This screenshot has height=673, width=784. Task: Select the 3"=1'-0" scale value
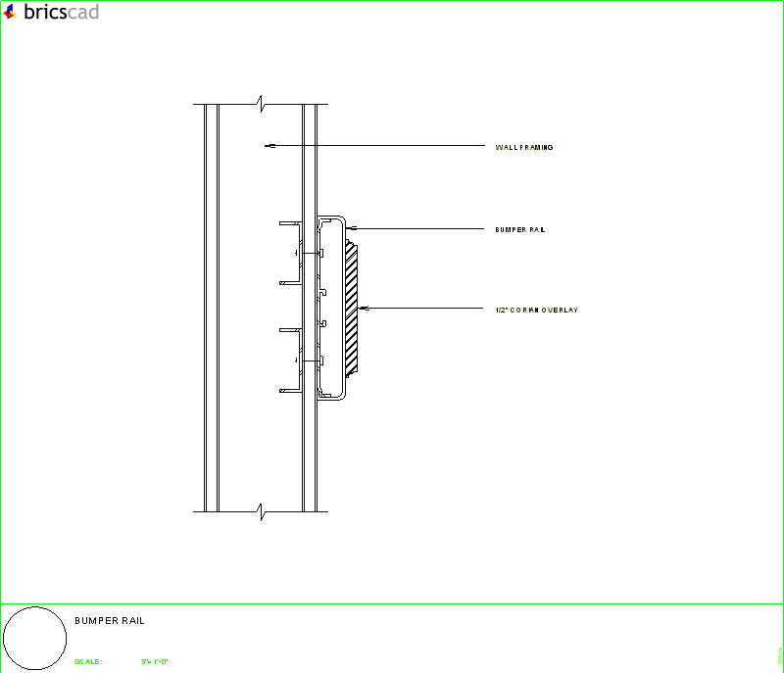(x=155, y=661)
